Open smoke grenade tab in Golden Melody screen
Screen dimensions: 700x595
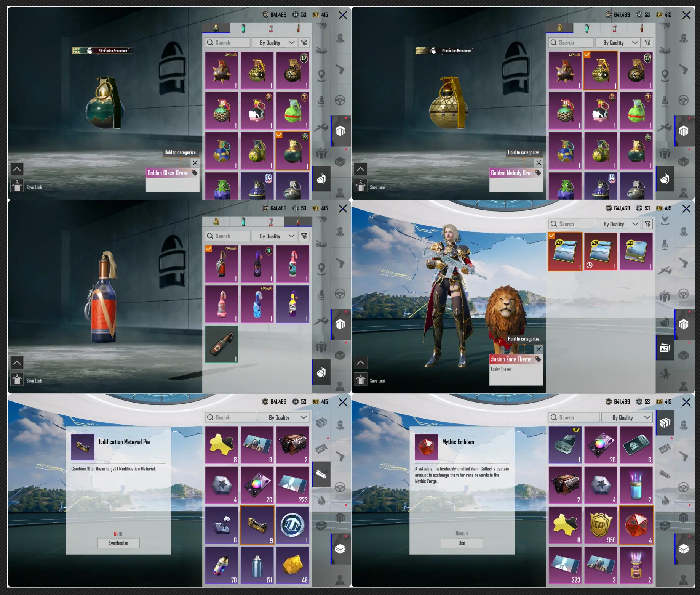click(x=587, y=28)
